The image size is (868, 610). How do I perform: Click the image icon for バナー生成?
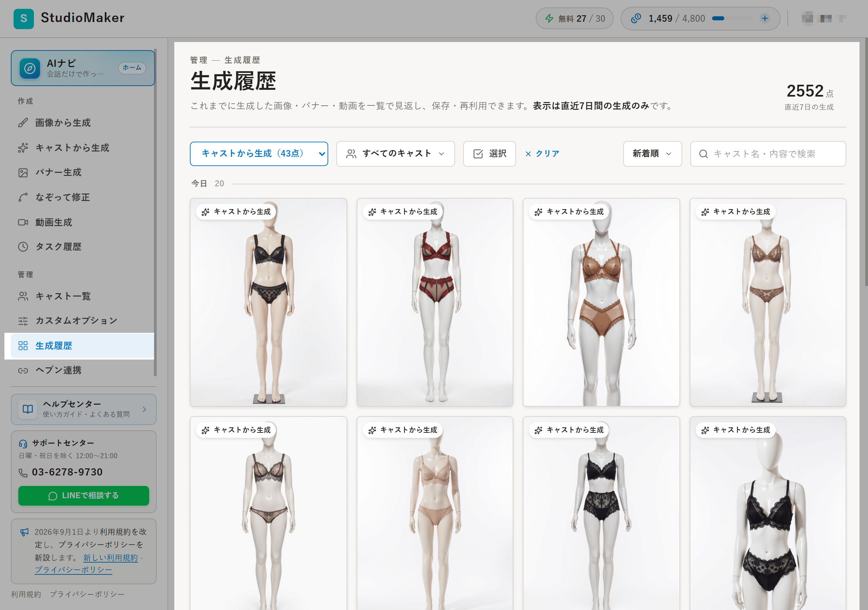click(23, 173)
